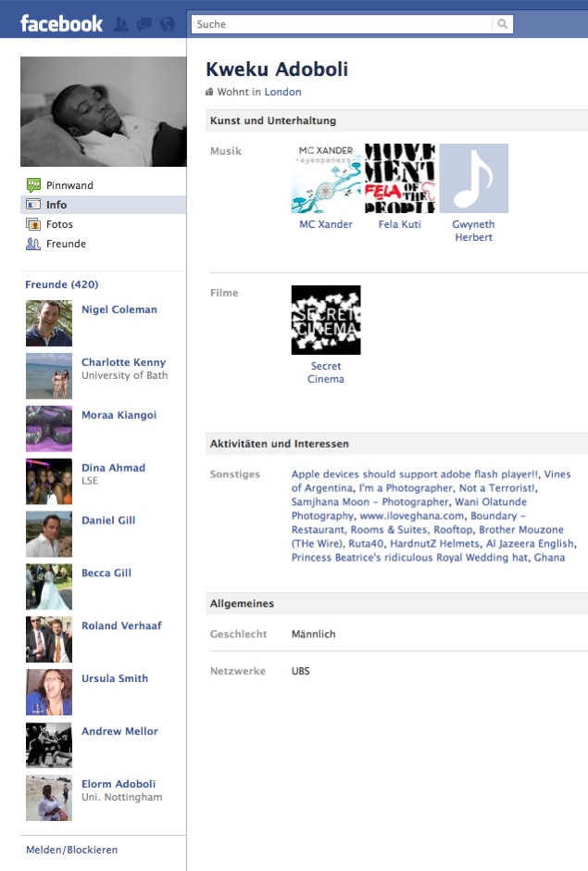The height and width of the screenshot is (871, 588).
Task: Click the facebook logo
Action: (x=62, y=23)
